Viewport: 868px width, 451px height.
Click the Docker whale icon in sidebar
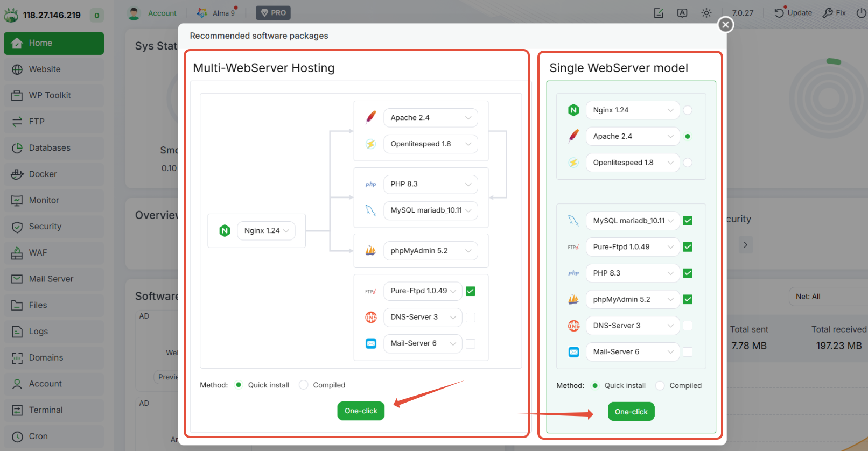point(17,174)
